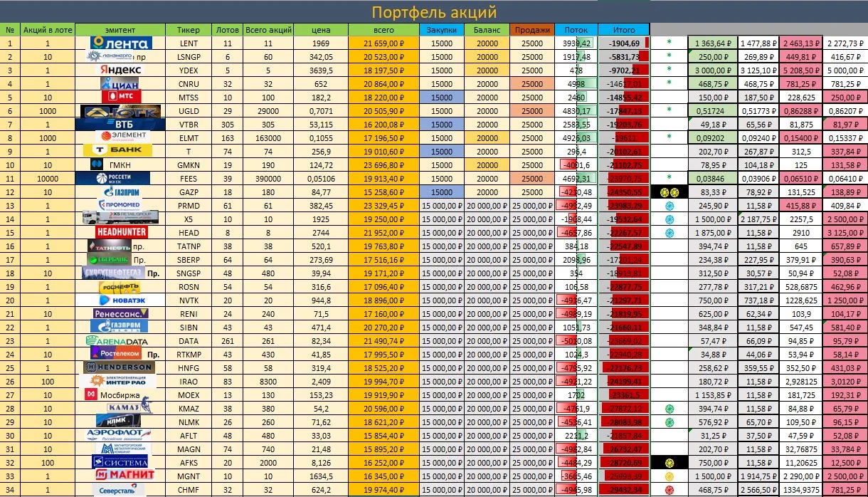868x497 pixels.
Task: Select the cell '5 000,00 ₽' in YDEX row
Action: [845, 70]
